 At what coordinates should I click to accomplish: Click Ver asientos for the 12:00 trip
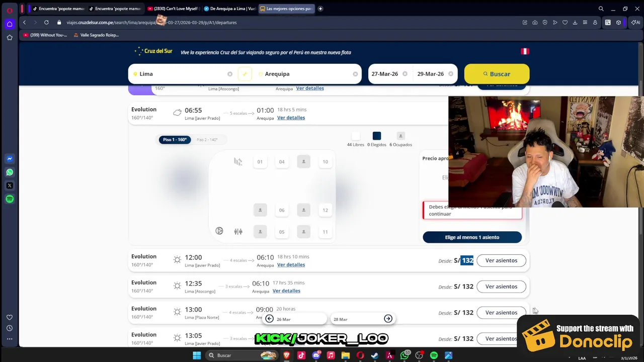(501, 260)
